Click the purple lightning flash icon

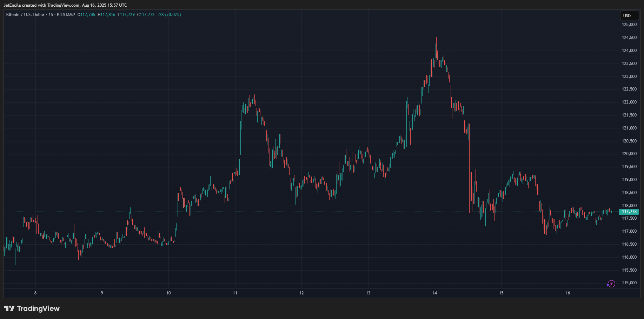611,284
